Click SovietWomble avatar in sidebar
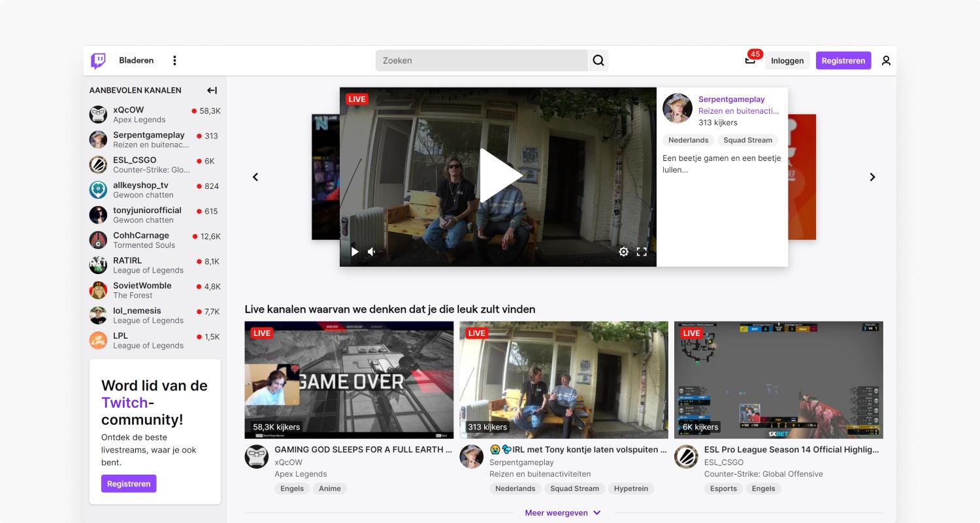Viewport: 980px width, 523px height. click(98, 290)
